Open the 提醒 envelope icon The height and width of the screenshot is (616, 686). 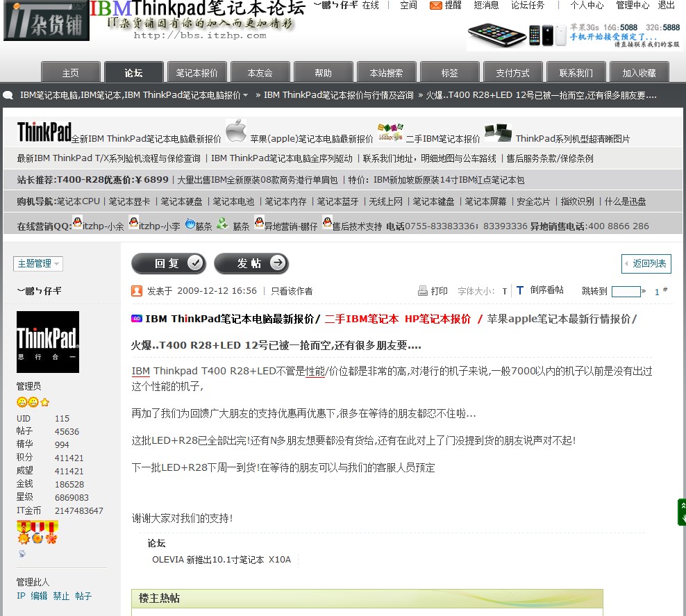tap(436, 6)
